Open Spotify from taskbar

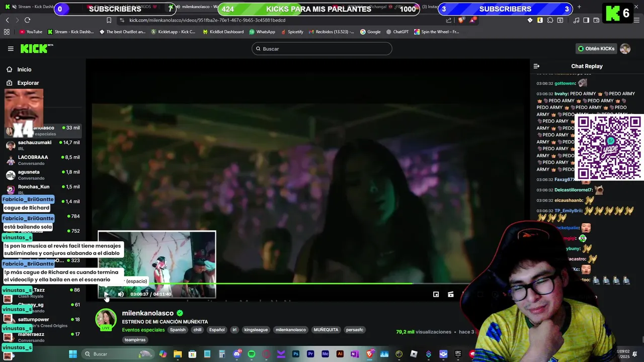tap(252, 354)
